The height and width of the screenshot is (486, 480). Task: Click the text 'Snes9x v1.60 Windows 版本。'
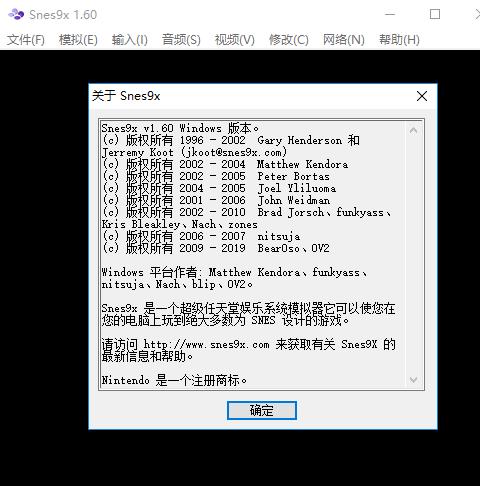(180, 128)
